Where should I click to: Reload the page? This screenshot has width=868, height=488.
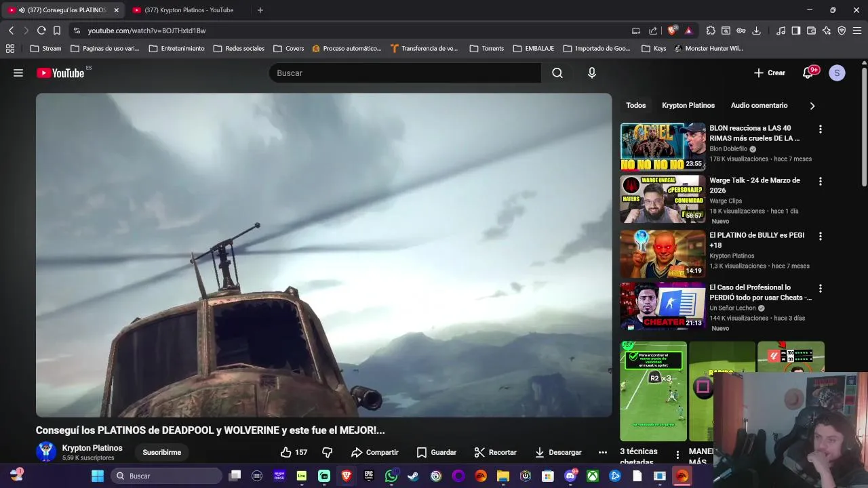pos(41,30)
